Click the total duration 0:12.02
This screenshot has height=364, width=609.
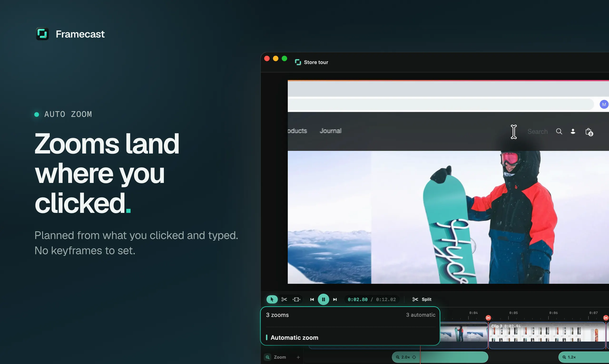coord(386,299)
